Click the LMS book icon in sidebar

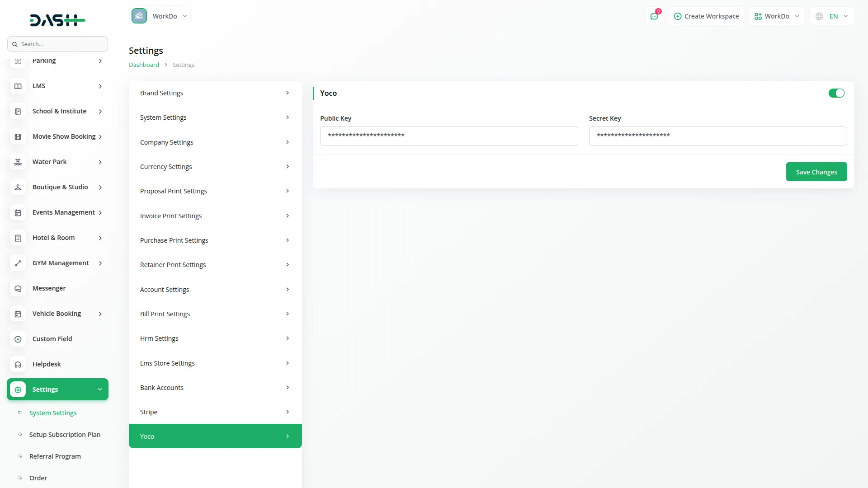pyautogui.click(x=18, y=86)
